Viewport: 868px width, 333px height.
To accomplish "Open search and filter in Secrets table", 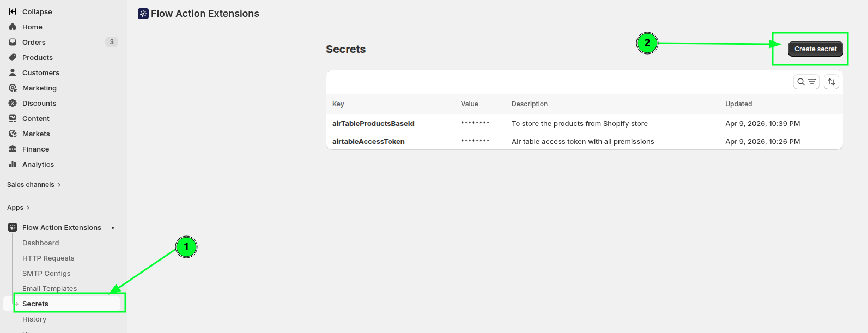I will 806,82.
